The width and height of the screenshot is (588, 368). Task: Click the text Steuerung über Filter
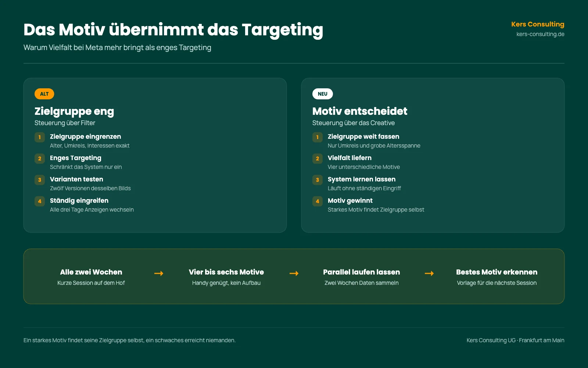(x=65, y=123)
